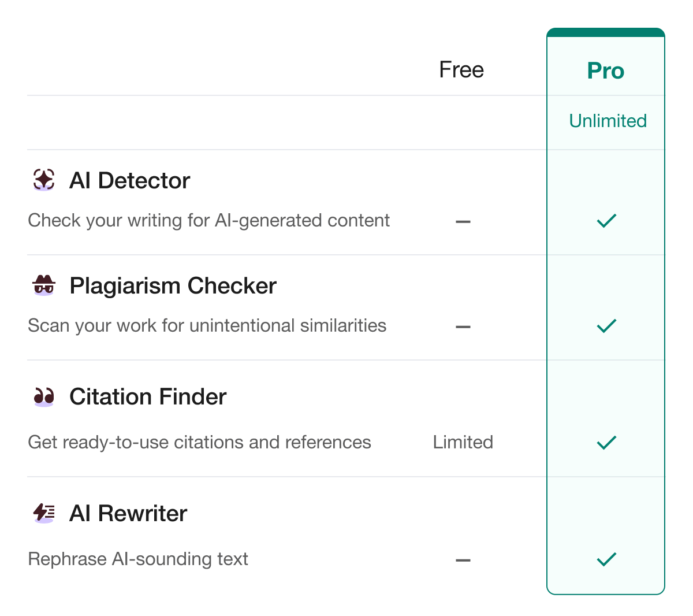The height and width of the screenshot is (616, 693).
Task: Click the 'Rephrase AI-sounding text' description
Action: [x=138, y=559]
